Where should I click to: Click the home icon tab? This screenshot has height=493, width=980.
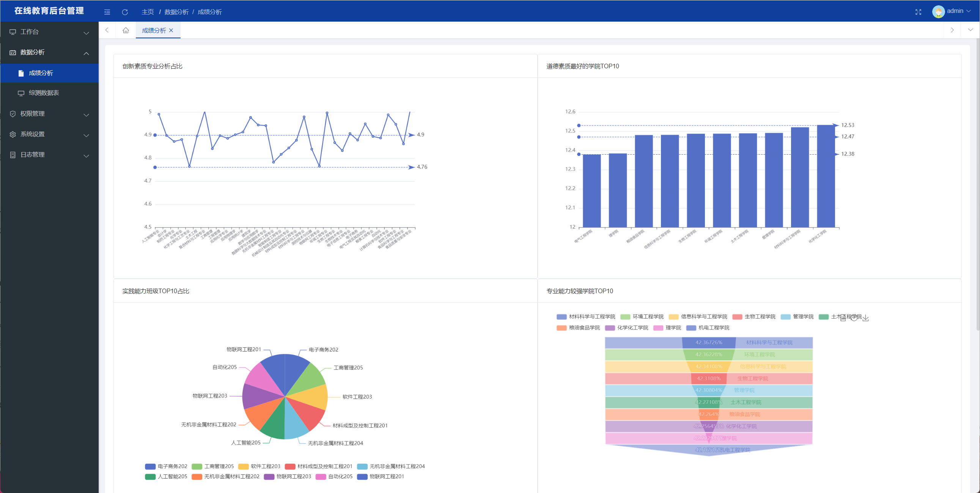coord(126,30)
